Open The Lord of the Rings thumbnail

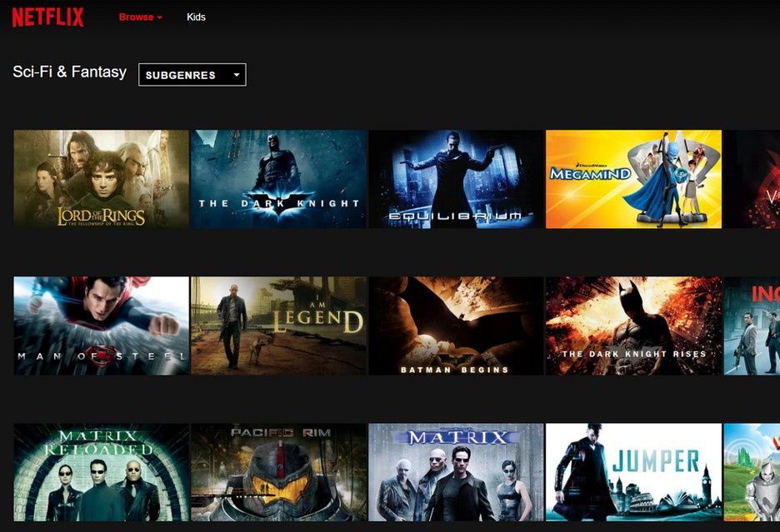tap(102, 179)
